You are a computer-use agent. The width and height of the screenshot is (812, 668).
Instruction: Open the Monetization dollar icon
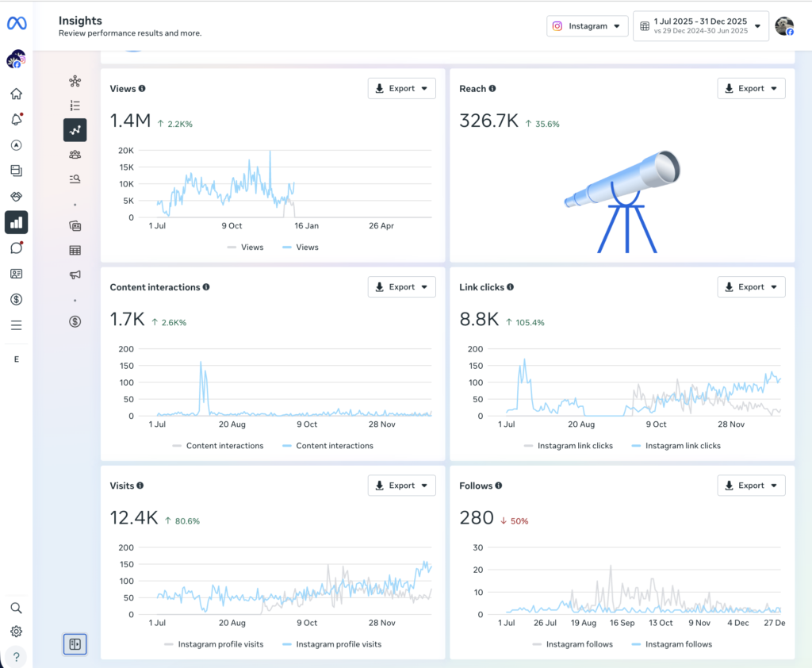(x=16, y=299)
